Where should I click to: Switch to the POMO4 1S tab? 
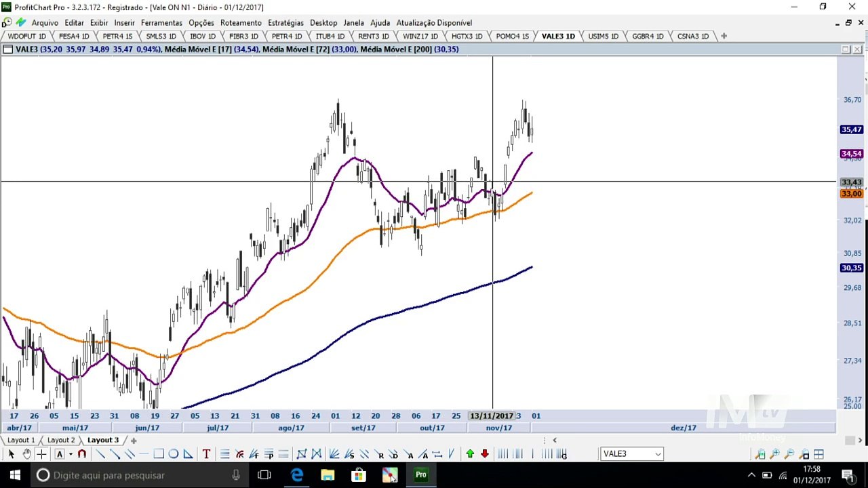tap(513, 36)
